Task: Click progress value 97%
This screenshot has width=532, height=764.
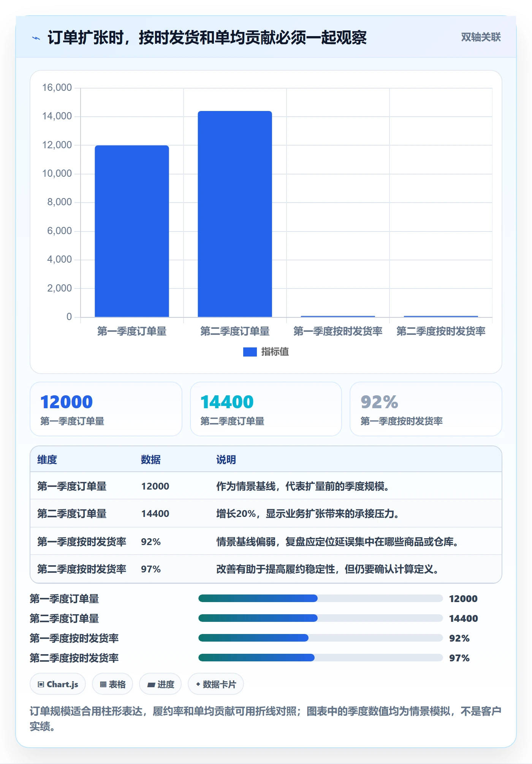Action: (x=459, y=658)
